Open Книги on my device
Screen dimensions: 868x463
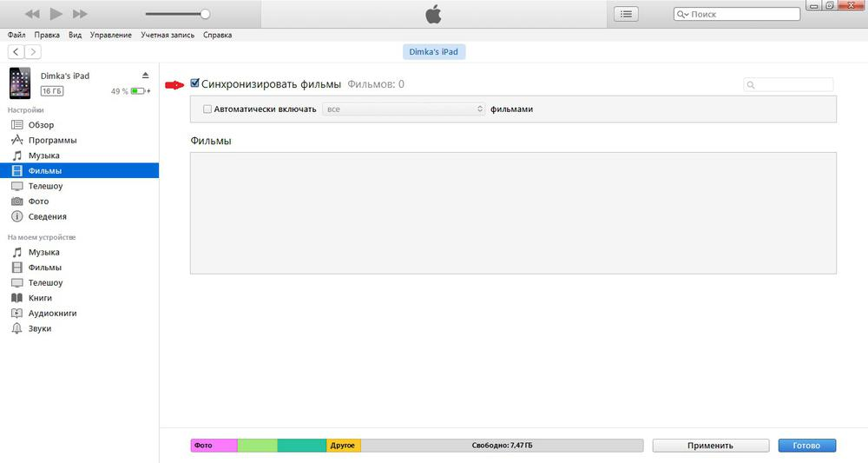80,298
